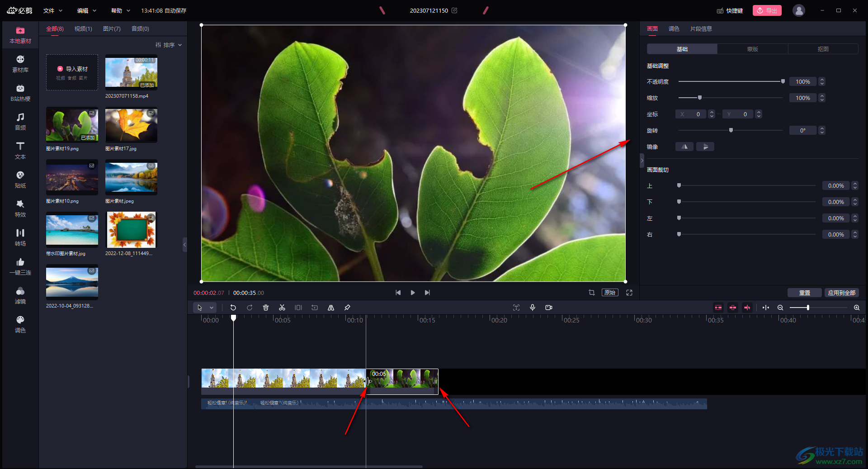This screenshot has width=868, height=469.
Task: Split clip with the scissors icon
Action: tap(282, 308)
